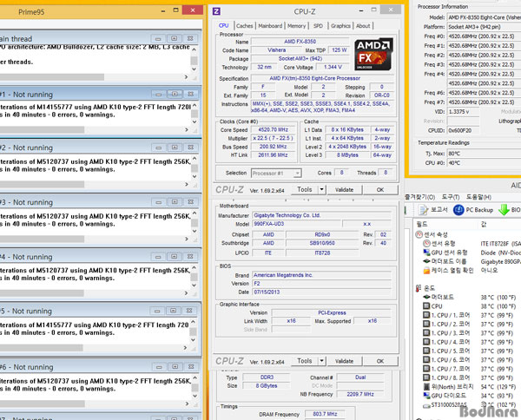Click the upper CPU-Z Tools button

tap(305, 189)
